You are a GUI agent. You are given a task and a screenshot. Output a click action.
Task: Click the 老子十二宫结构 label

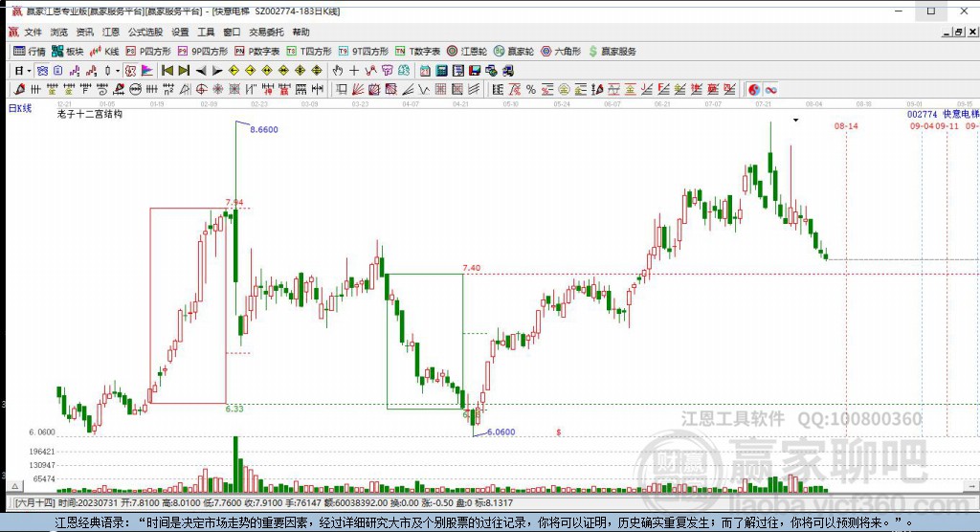(x=89, y=114)
